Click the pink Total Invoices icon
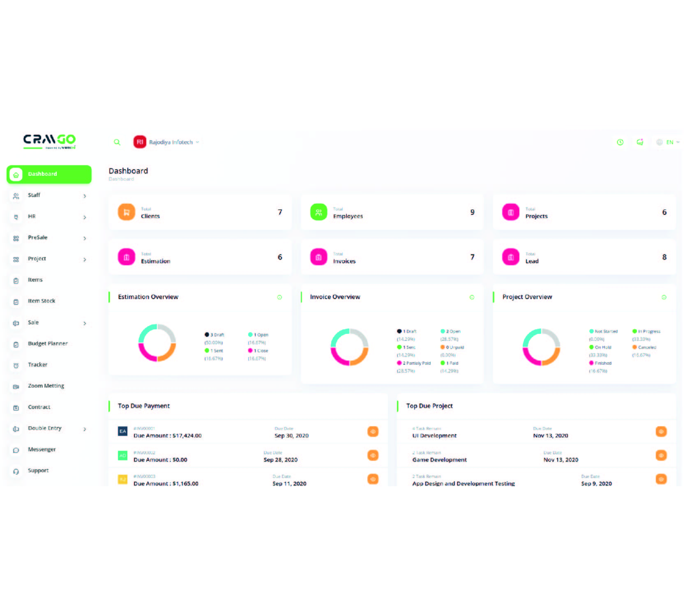Screen dimensions: 685x616 pos(318,257)
